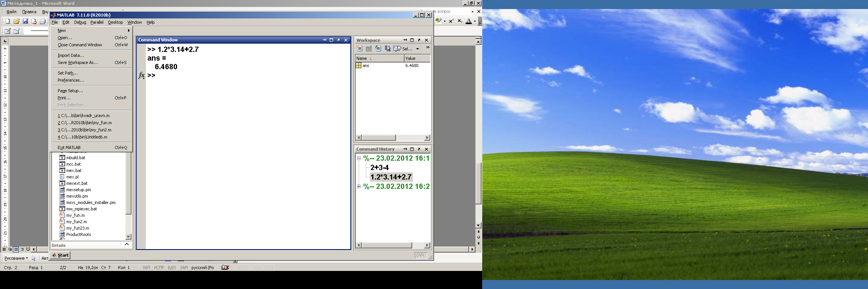Click Word's Draw Table pencil icon
This screenshot has width=868, height=289.
click(8, 31)
